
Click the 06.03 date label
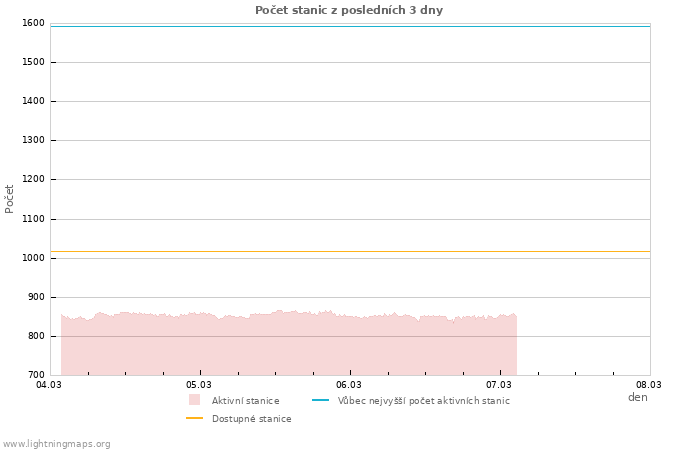click(x=349, y=384)
